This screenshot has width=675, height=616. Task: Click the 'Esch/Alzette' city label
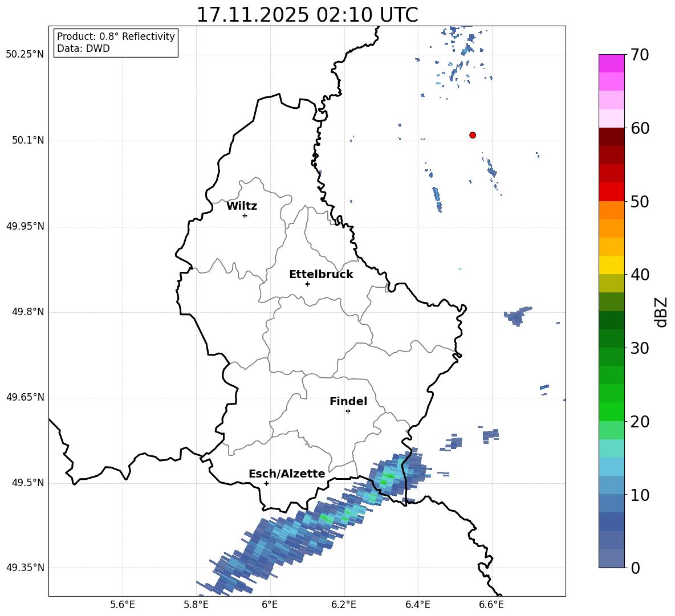coord(287,474)
